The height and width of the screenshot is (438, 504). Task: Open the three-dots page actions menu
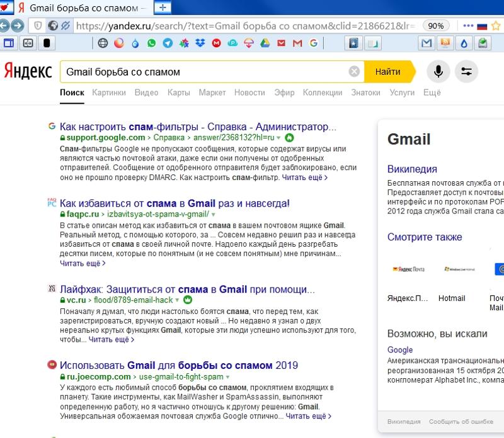click(x=468, y=26)
